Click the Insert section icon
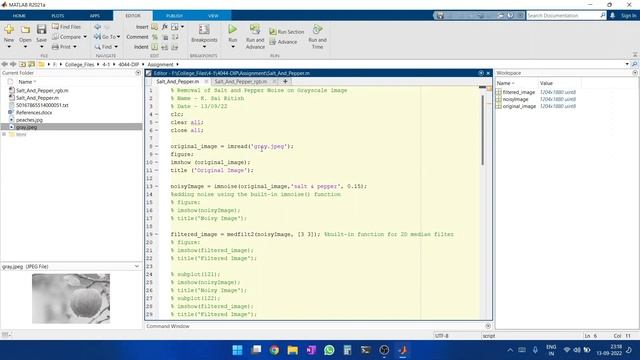640x360 pixels. tap(155, 27)
